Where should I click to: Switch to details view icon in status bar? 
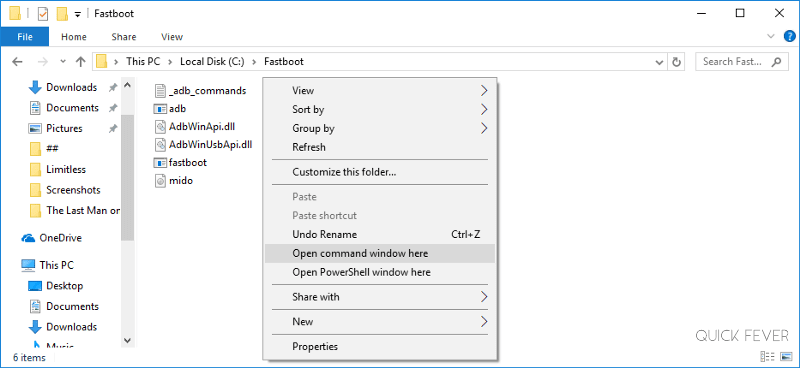(767, 356)
